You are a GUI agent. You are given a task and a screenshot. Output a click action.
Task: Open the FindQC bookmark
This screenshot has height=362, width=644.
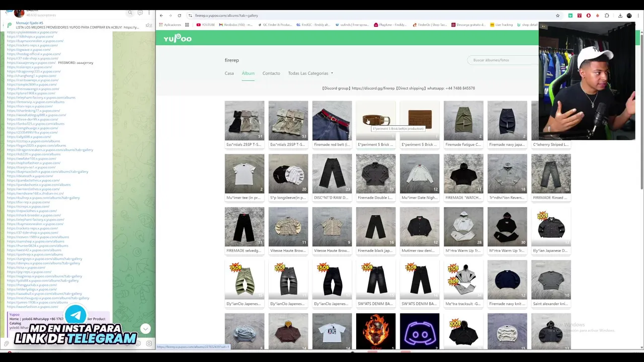[312, 25]
